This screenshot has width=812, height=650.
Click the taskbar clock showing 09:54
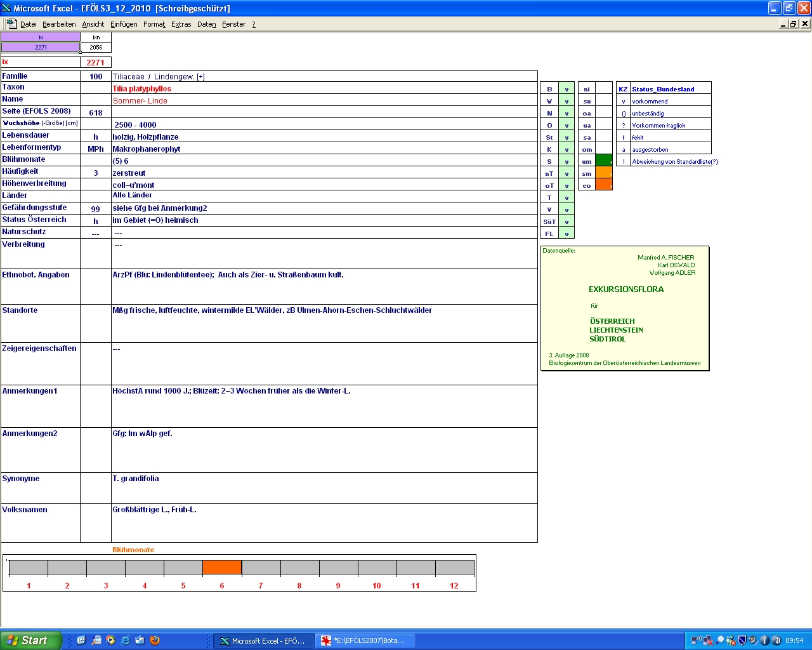(794, 640)
